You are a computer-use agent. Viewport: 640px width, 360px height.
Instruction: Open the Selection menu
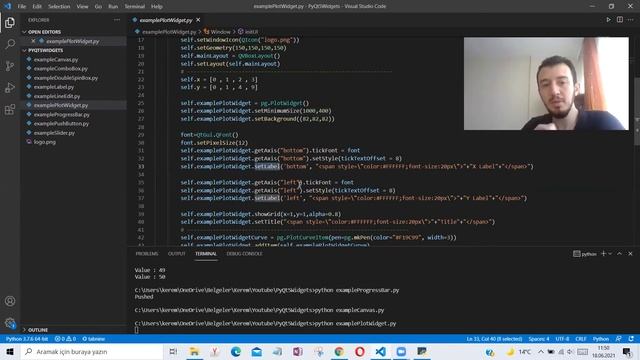pos(59,7)
